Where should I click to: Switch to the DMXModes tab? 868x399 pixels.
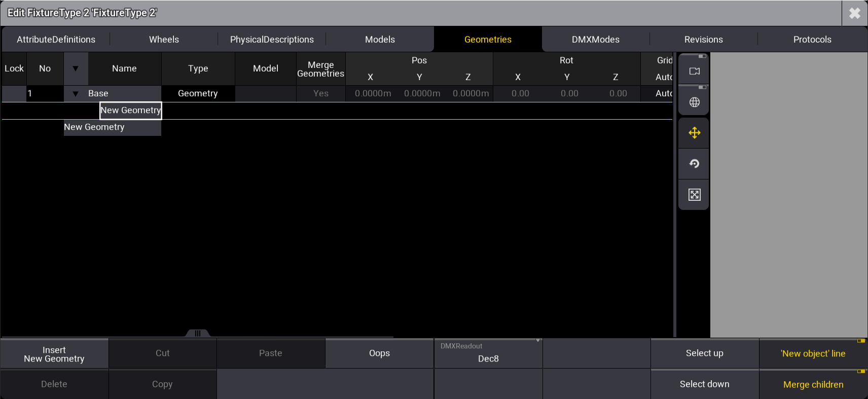click(595, 40)
